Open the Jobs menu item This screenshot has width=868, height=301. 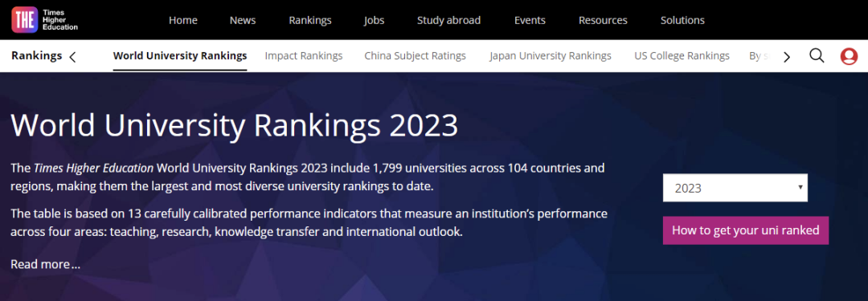[x=375, y=21]
